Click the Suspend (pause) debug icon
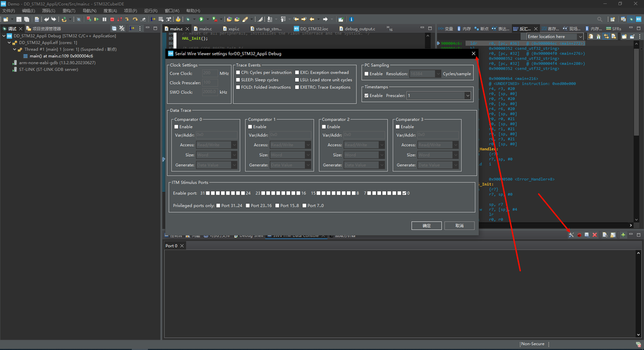This screenshot has width=644, height=350. (104, 19)
